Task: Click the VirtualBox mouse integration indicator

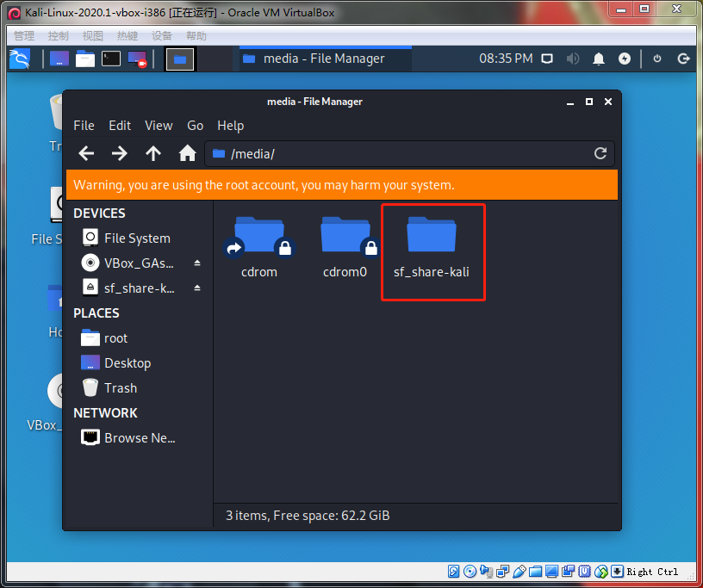Action: [601, 572]
